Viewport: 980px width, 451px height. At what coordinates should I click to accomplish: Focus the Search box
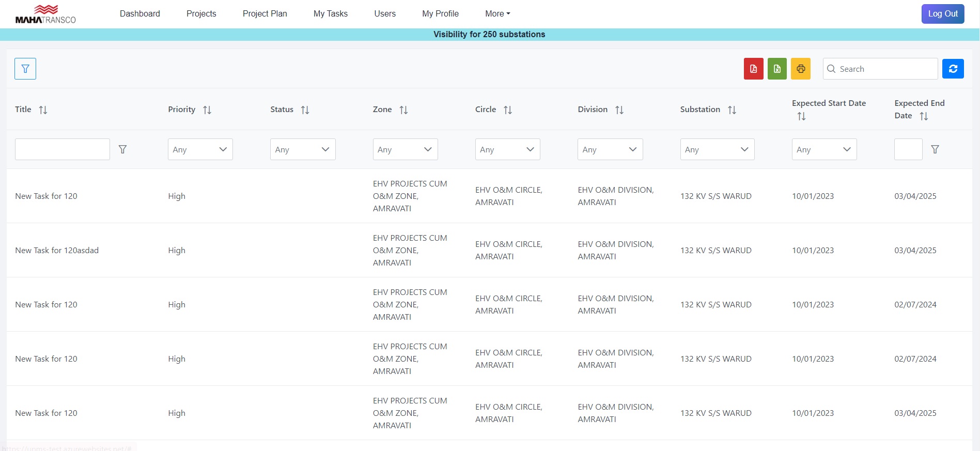tap(880, 69)
